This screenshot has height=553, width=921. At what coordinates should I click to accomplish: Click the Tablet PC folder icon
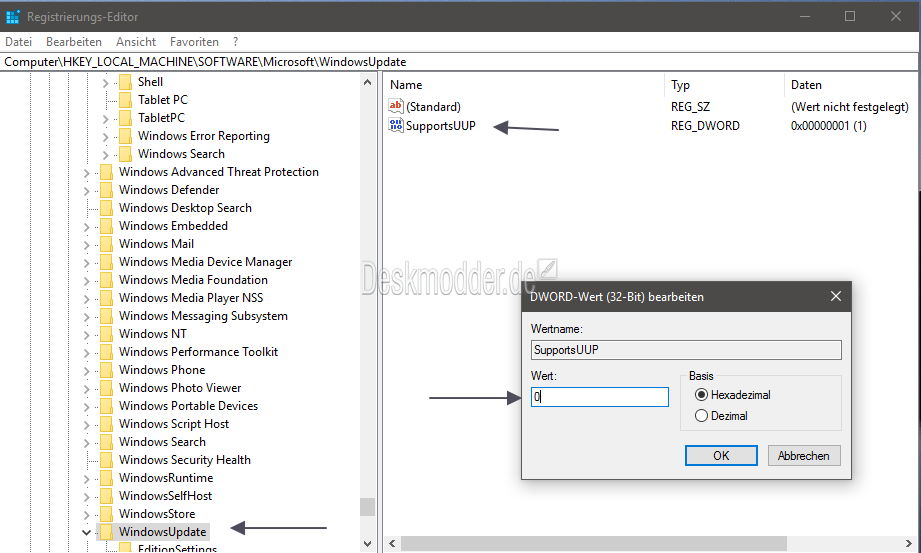(125, 100)
